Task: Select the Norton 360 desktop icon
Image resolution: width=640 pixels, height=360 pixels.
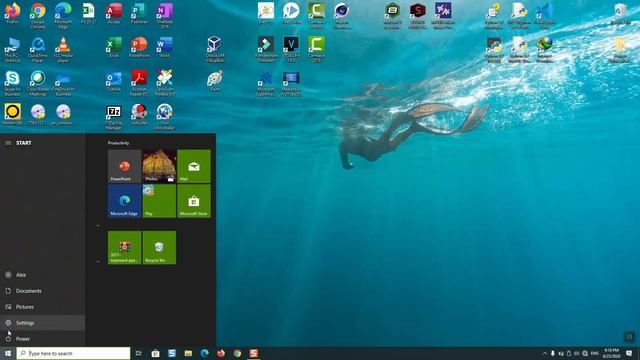Action: point(12,114)
